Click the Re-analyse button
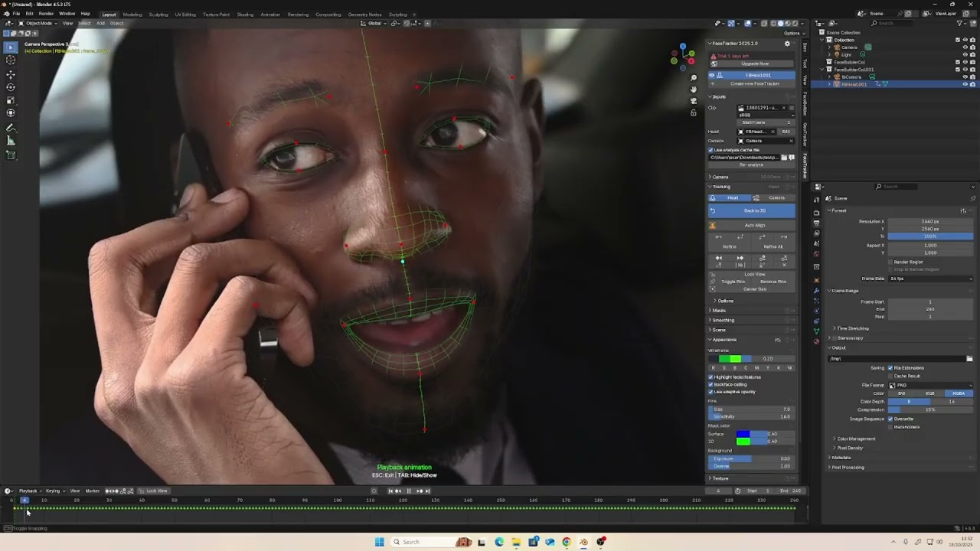 [752, 165]
